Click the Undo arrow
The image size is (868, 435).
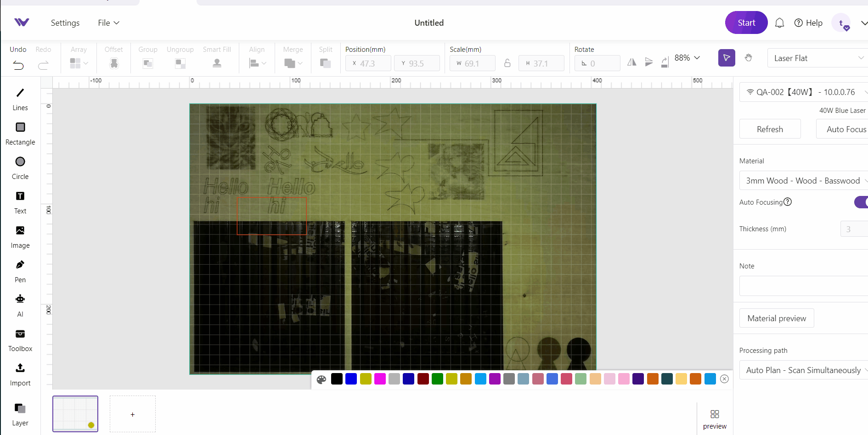18,65
